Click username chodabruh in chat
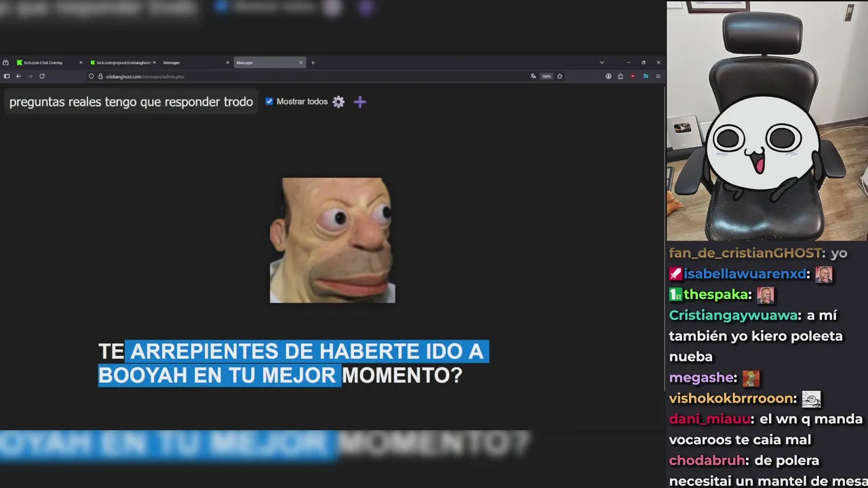 pyautogui.click(x=708, y=460)
